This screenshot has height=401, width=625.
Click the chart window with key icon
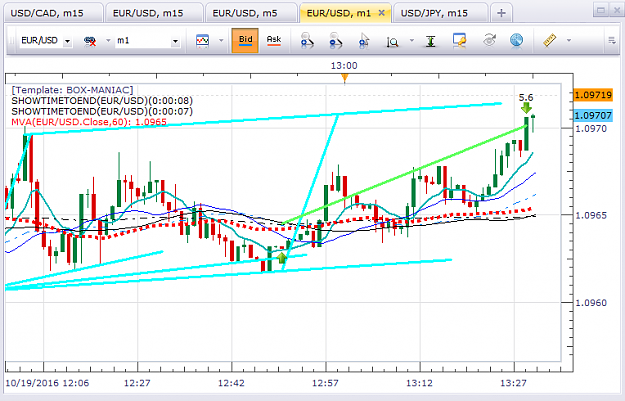tap(459, 41)
